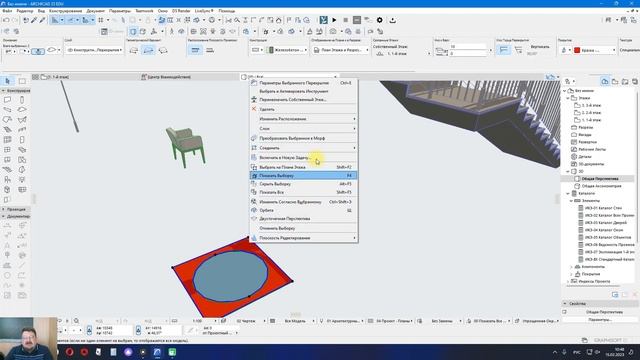Click the pick-up parameters eyedropper icon

click(x=34, y=20)
